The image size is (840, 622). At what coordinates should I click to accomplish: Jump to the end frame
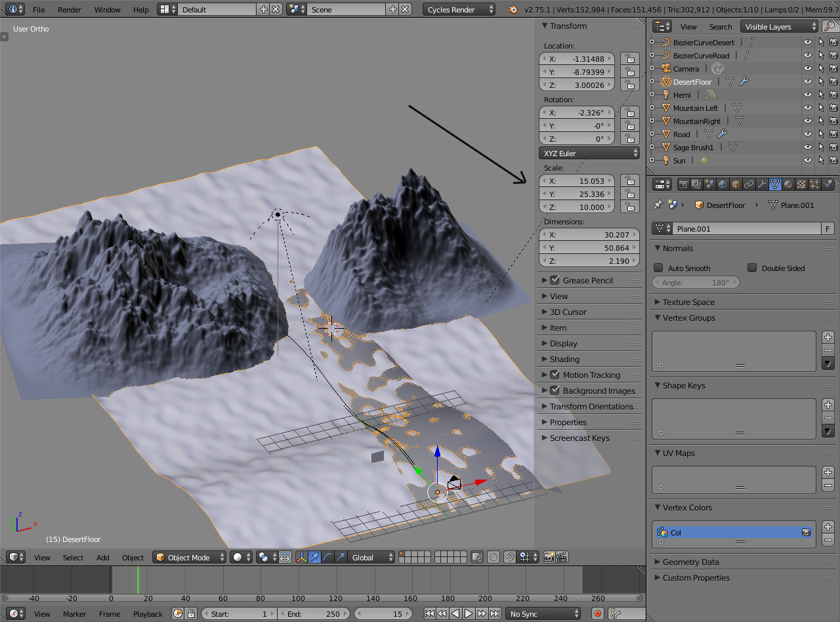tap(495, 613)
